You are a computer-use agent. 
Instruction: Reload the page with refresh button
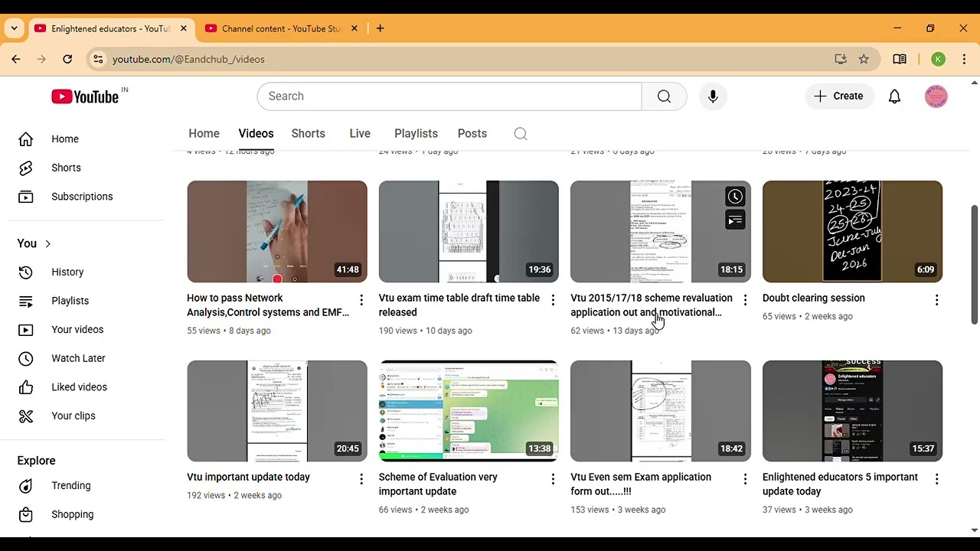67,59
